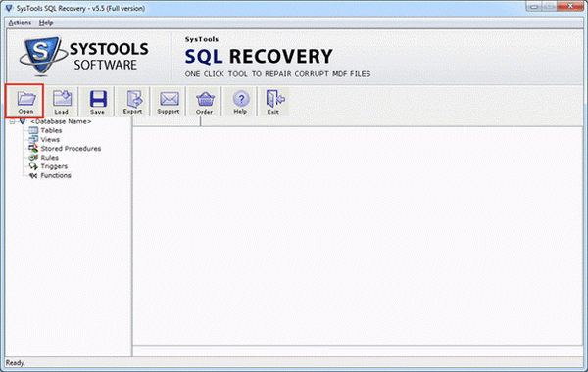Click the Database Name root node
Viewport: 588px width, 372px height.
61,121
